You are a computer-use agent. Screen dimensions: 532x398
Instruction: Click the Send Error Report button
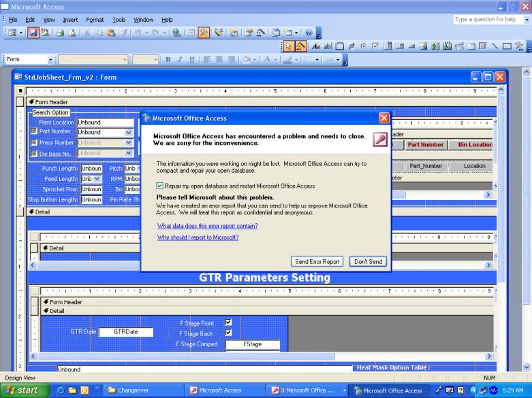(x=317, y=261)
